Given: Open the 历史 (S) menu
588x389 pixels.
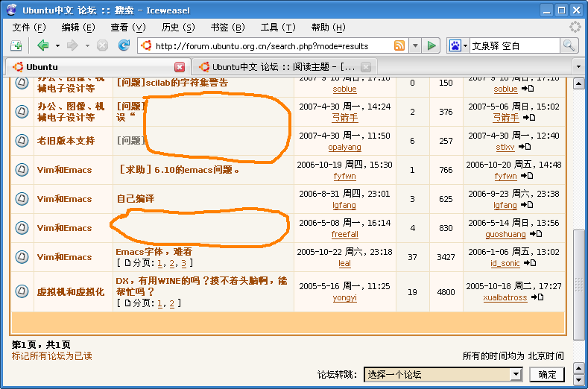Looking at the screenshot, I should (x=178, y=27).
